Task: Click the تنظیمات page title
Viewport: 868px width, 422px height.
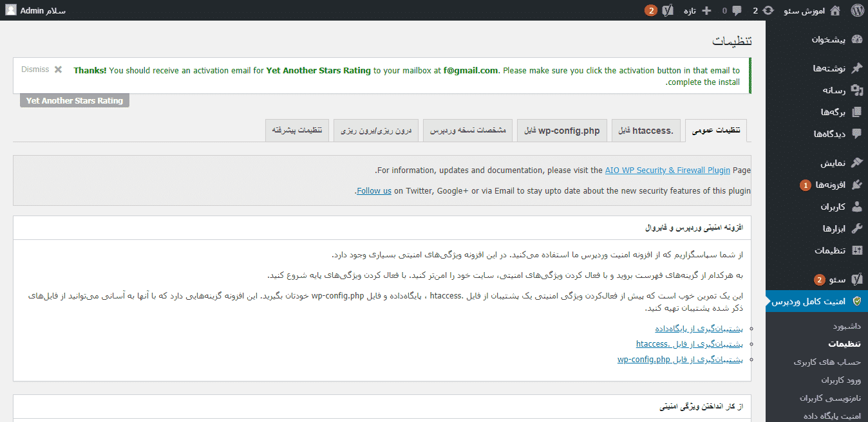Action: [x=731, y=41]
